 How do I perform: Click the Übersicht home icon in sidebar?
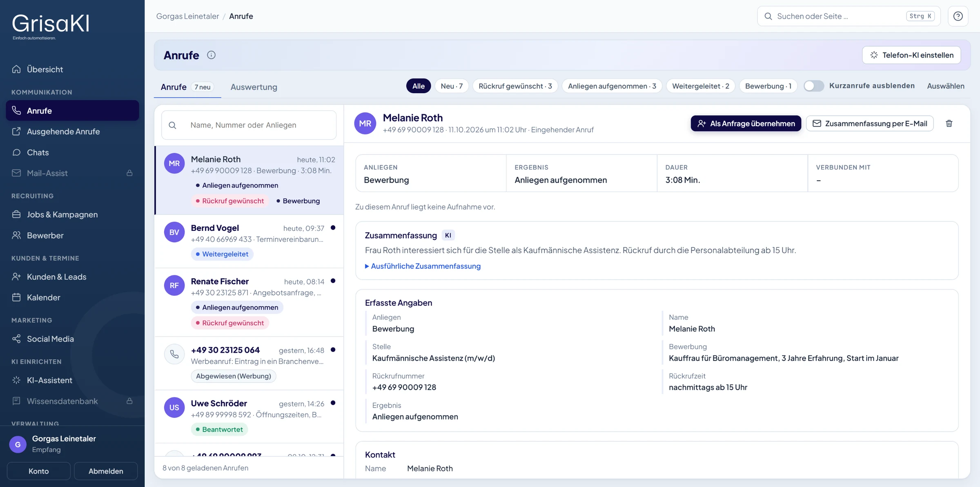(x=16, y=69)
